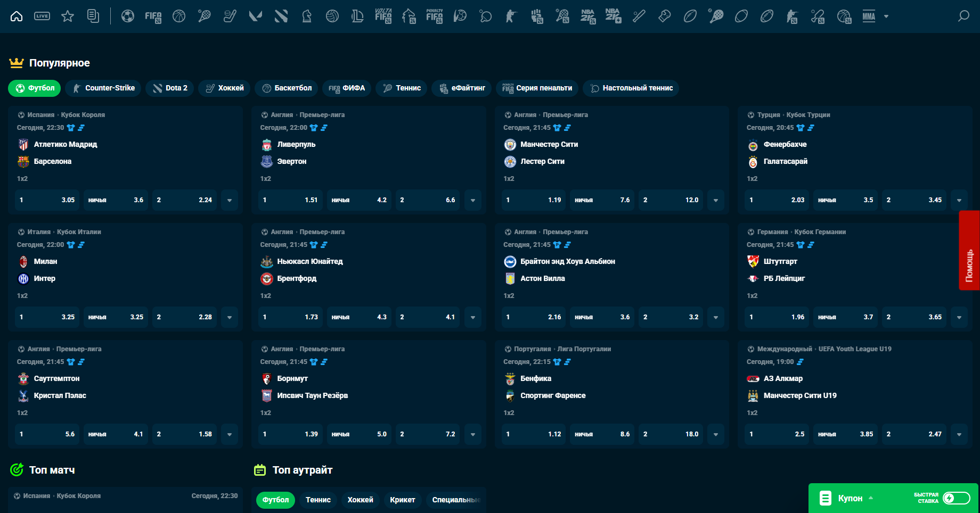Switch to the Теннис tab under Популярное
The height and width of the screenshot is (513, 980).
(x=402, y=88)
